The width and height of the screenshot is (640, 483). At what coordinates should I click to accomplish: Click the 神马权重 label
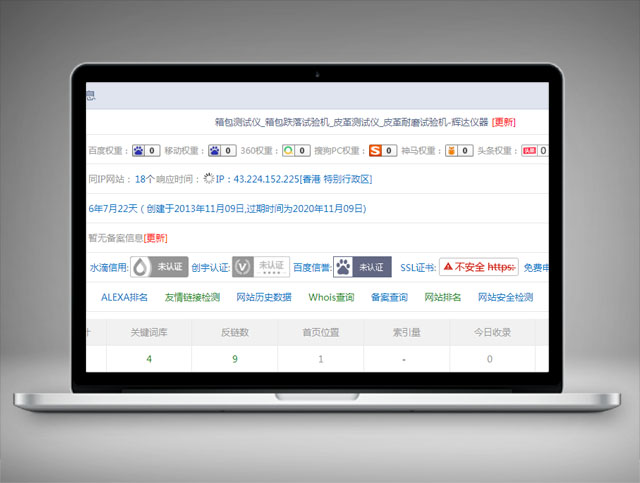pyautogui.click(x=421, y=151)
